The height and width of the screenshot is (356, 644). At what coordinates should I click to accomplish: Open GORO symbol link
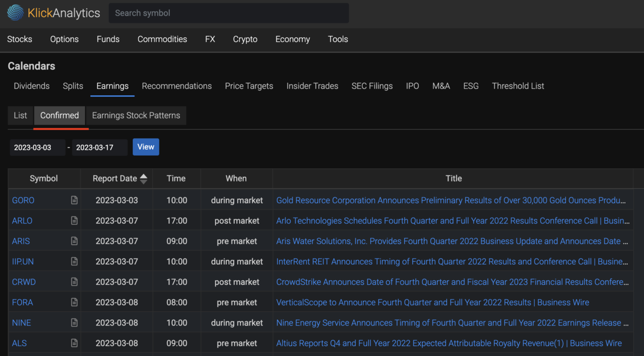(23, 200)
